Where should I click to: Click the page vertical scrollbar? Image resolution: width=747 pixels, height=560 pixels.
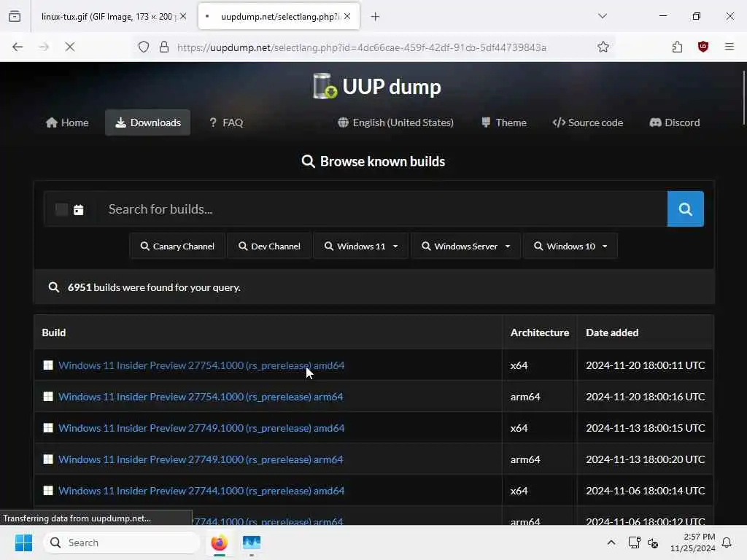point(743,98)
